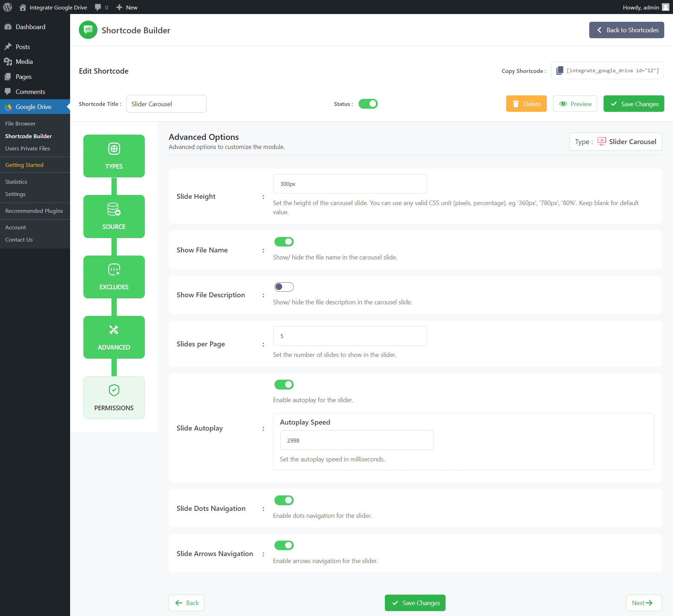Toggle the shortcode Status switch
Viewport: 673px width, 616px height.
(368, 104)
